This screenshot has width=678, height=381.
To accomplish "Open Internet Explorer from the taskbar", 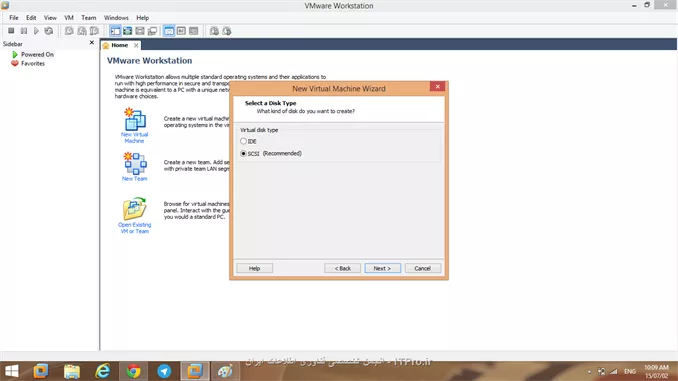I will point(102,371).
